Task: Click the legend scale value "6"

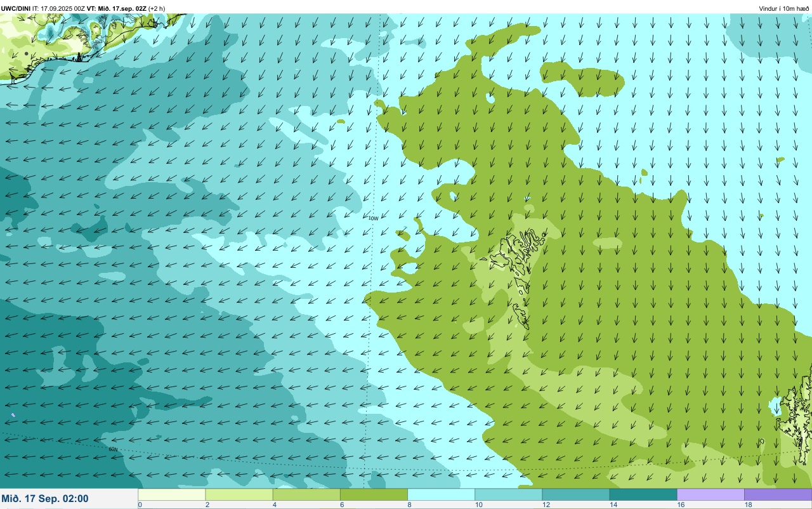Action: tap(341, 505)
